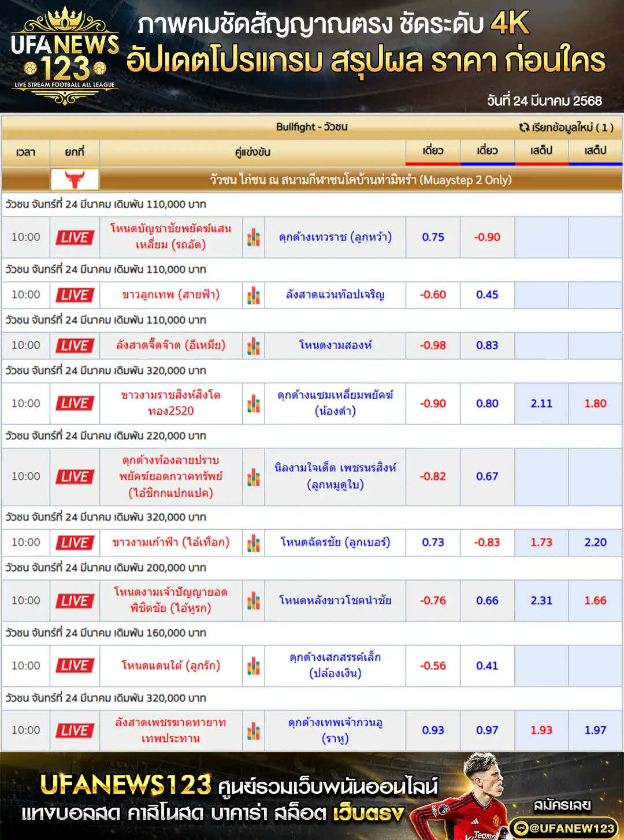Click the UFANEWS123 logo
Screen dimensions: 624x840
point(65,56)
